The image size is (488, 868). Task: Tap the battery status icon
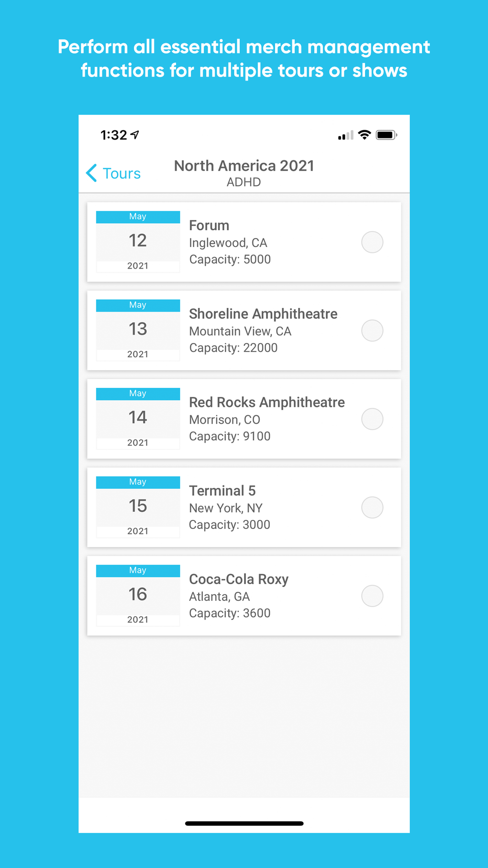386,135
